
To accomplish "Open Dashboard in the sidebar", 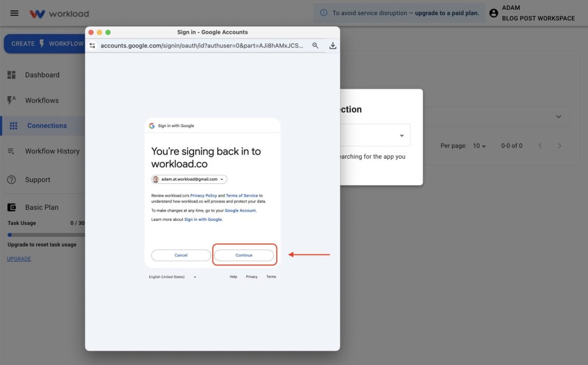I will [x=42, y=75].
